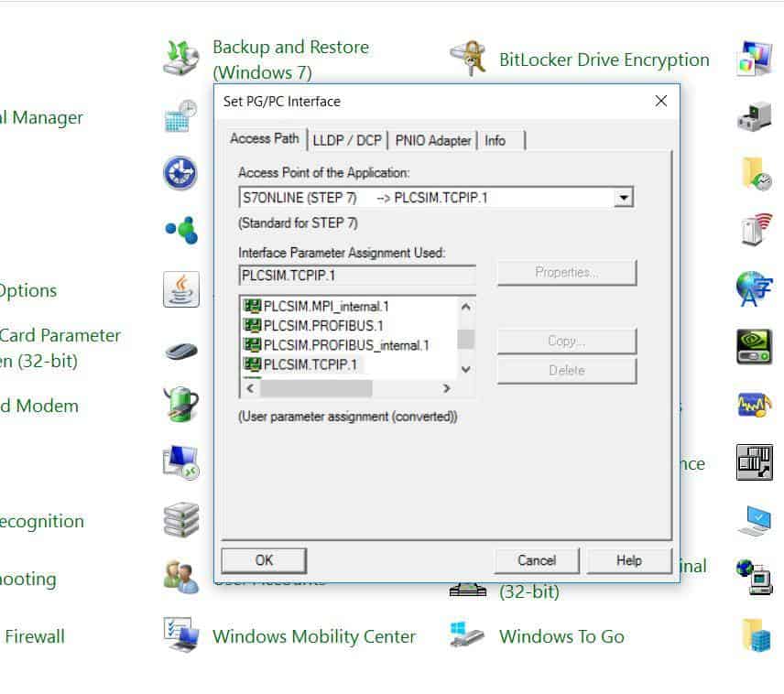
Task: Open the PNIO Adapter tab
Action: (433, 140)
